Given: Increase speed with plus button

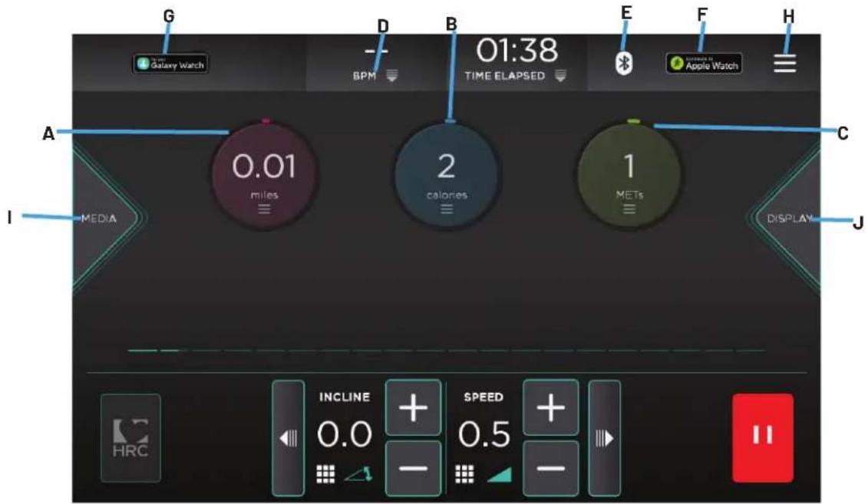Looking at the screenshot, I should click(551, 408).
